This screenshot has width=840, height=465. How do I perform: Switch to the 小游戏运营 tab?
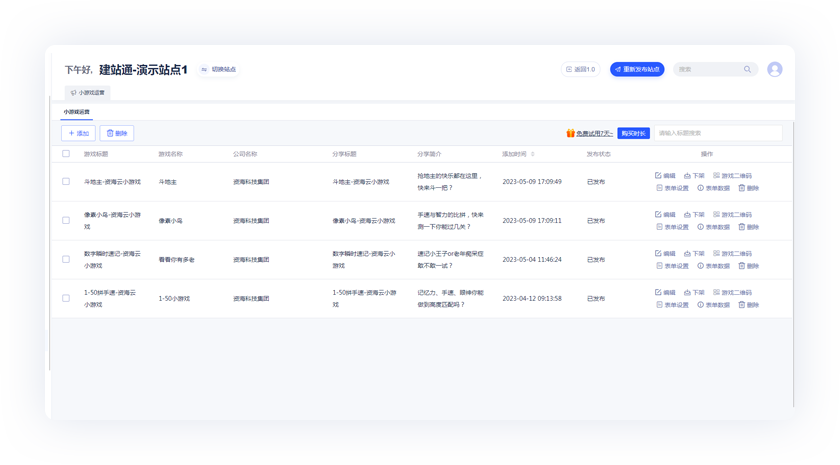tap(76, 112)
